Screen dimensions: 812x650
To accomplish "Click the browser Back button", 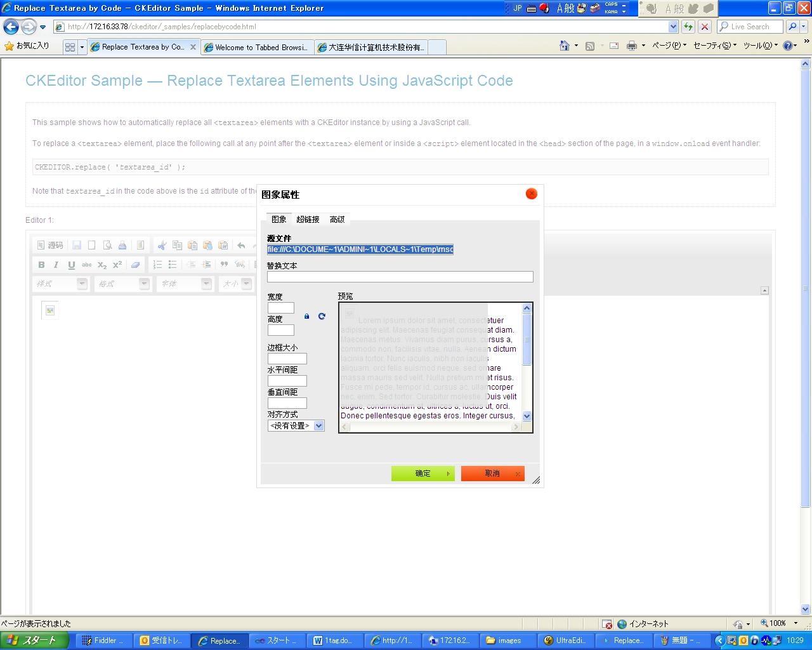I will point(11,27).
